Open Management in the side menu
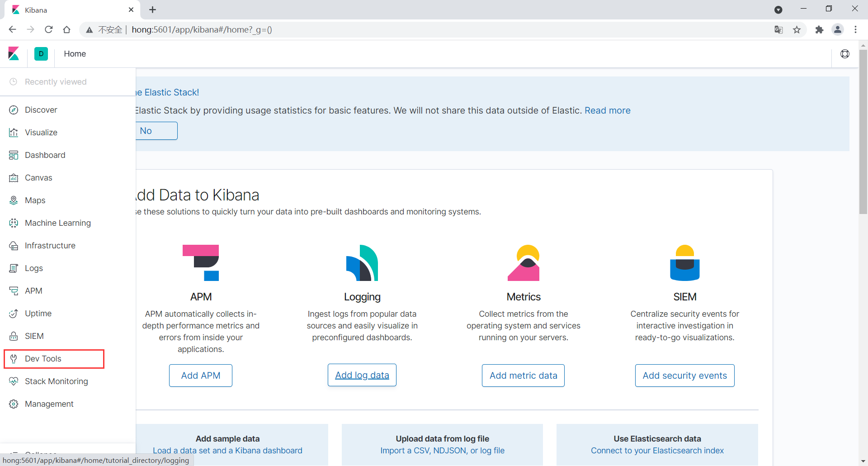Screen dimensions: 868x466 pyautogui.click(x=49, y=404)
